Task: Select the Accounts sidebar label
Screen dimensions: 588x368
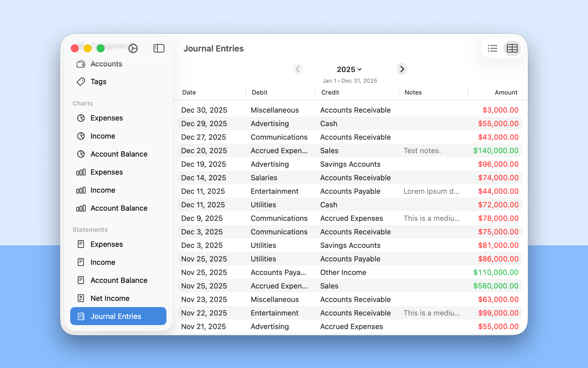Action: point(106,64)
